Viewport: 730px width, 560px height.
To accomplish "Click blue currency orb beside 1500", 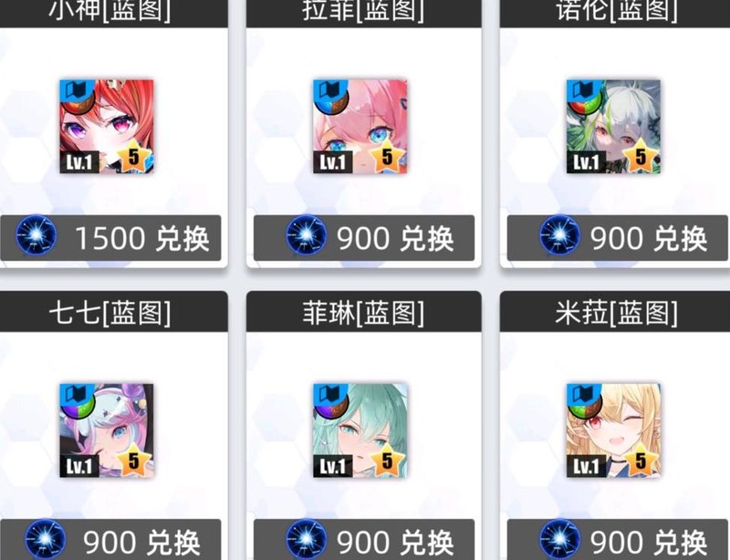I will tap(36, 236).
